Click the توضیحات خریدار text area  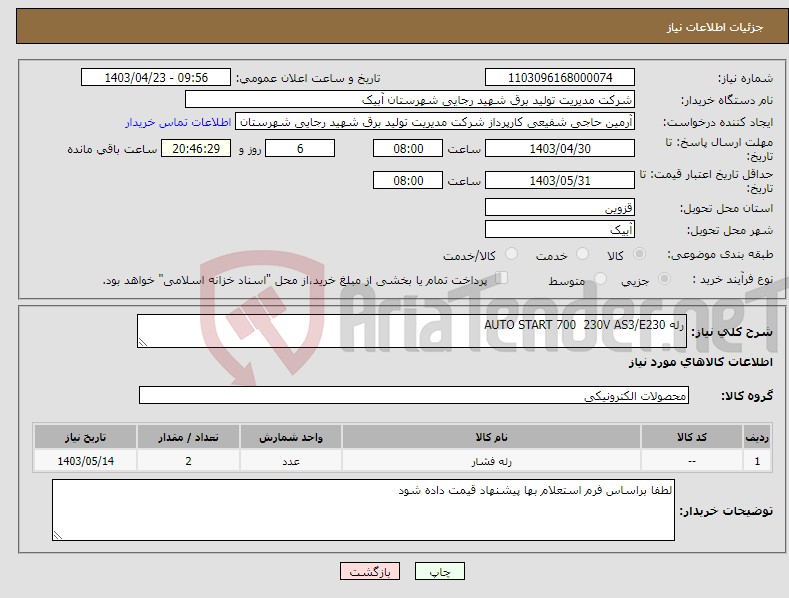click(363, 510)
